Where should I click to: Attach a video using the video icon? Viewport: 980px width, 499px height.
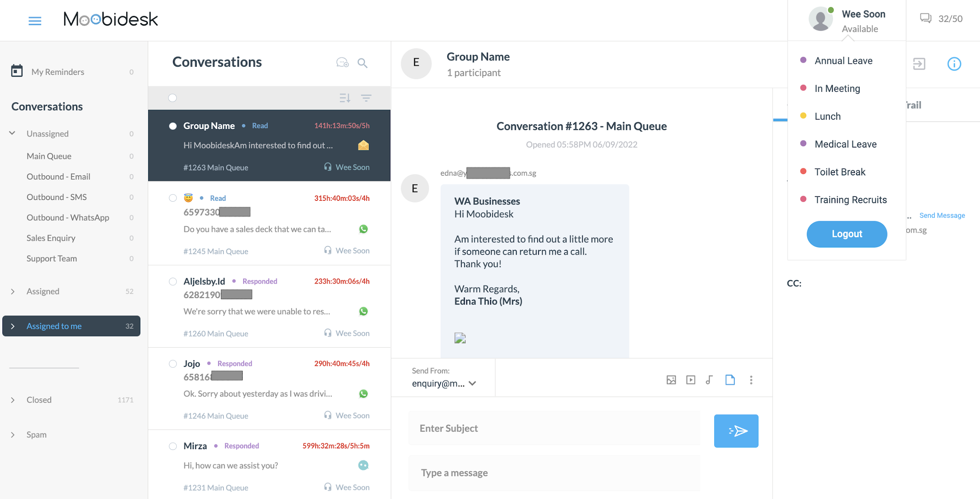pyautogui.click(x=691, y=380)
